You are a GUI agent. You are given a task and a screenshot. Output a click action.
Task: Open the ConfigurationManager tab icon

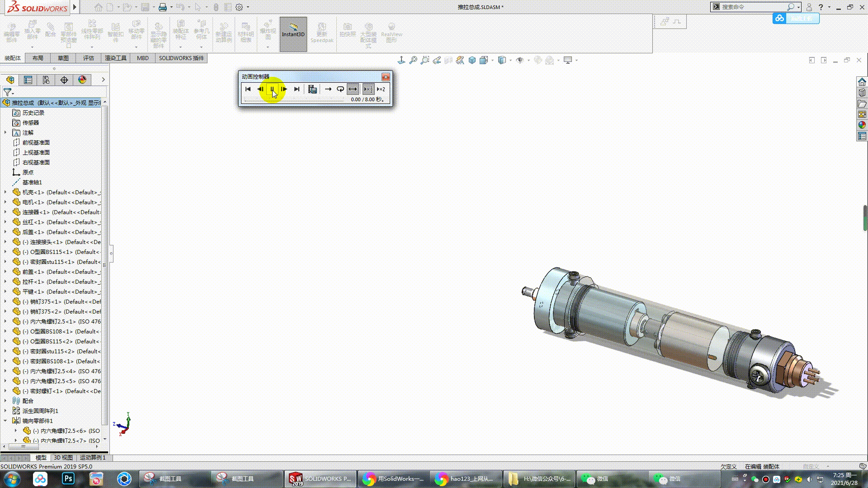click(x=46, y=80)
